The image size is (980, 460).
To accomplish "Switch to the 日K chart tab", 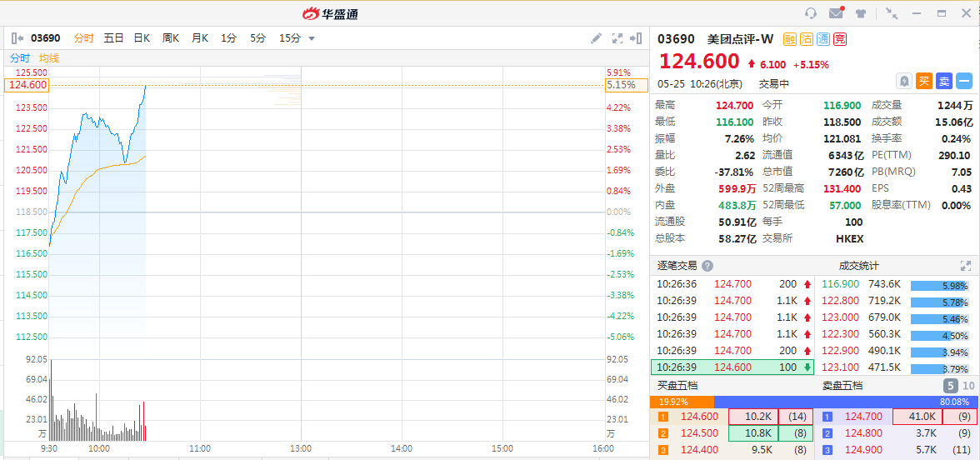I will [x=142, y=38].
